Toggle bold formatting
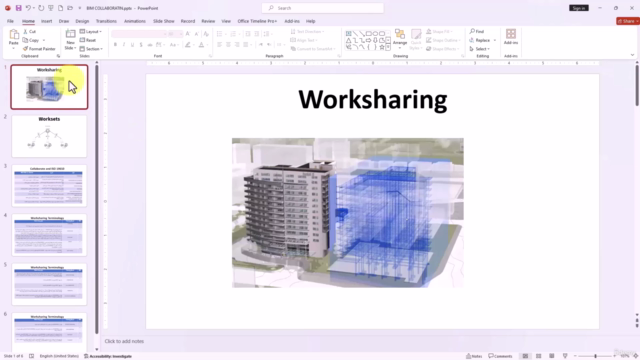This screenshot has width=640, height=360. (x=115, y=44)
